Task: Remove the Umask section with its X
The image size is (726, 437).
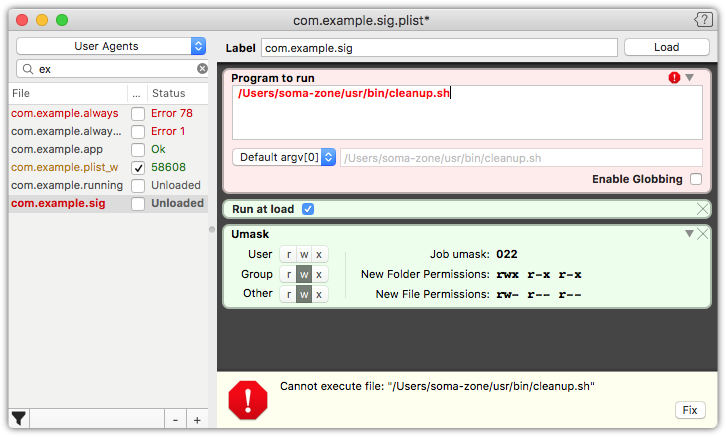Action: pos(702,233)
